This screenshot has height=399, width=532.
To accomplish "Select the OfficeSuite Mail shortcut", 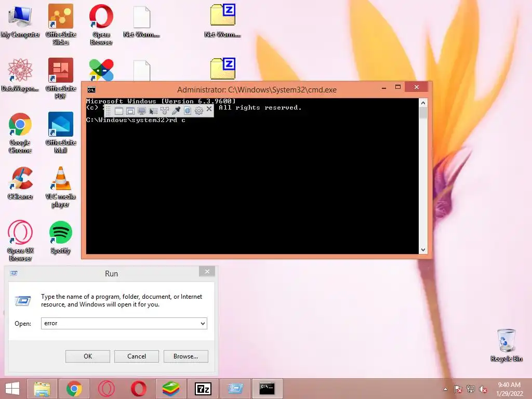I will pos(61,133).
